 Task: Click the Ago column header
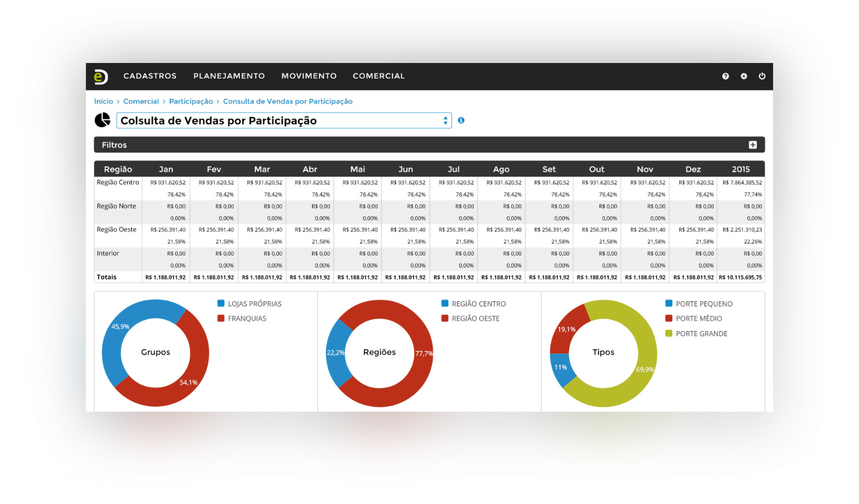501,169
